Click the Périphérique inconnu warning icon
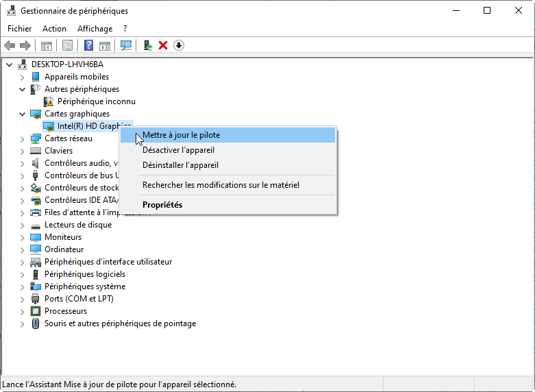Screen dimensions: 535x392 [49, 101]
